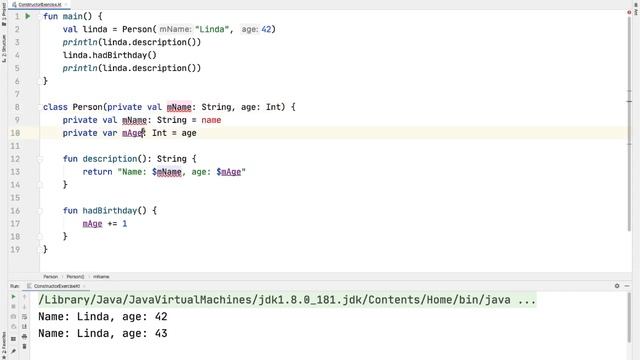This screenshot has height=360, width=640.
Task: Click the "Linda" string literal on line 2
Action: tap(212, 29)
